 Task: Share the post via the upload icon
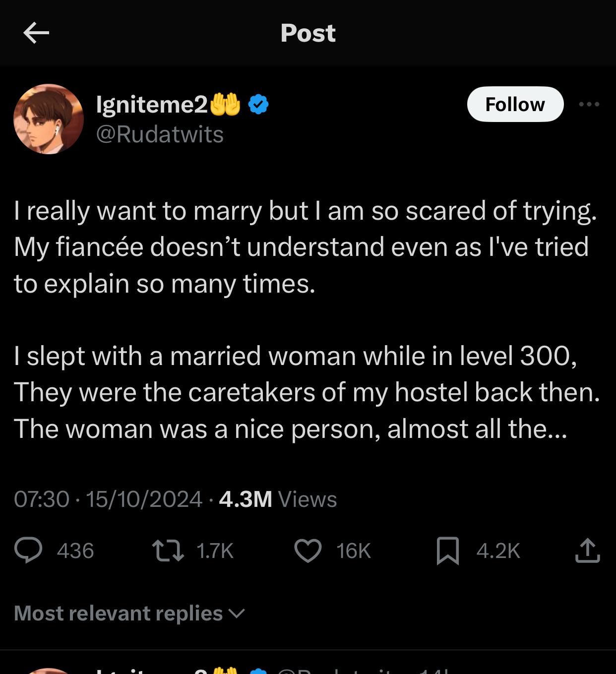pos(588,551)
